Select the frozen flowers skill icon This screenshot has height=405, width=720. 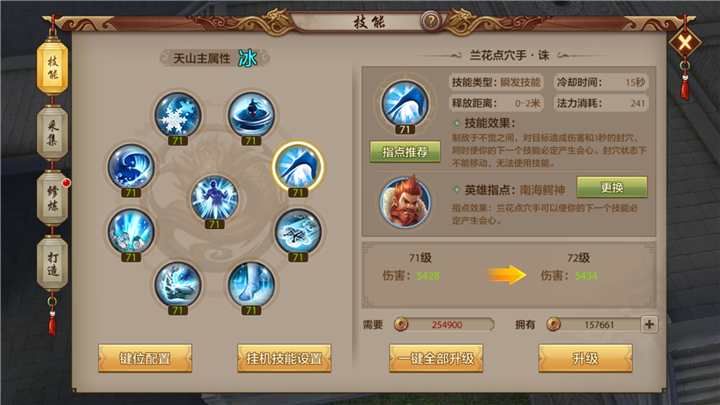[298, 231]
